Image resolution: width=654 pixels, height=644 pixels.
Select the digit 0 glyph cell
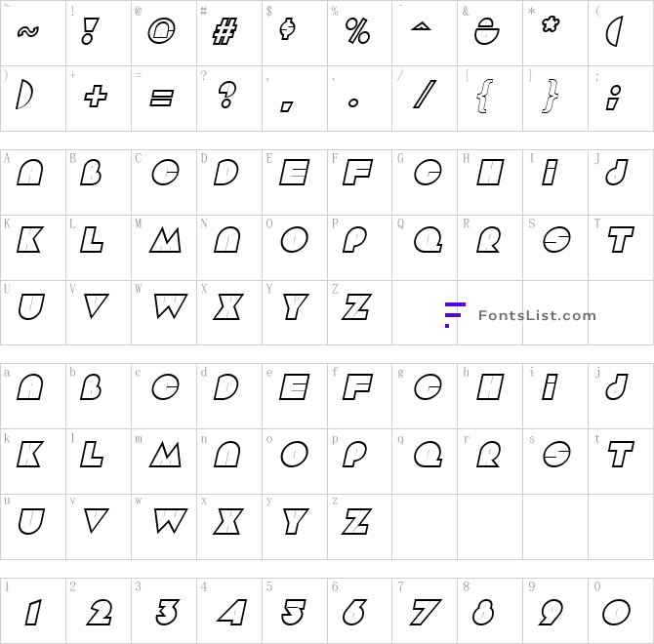621,611
